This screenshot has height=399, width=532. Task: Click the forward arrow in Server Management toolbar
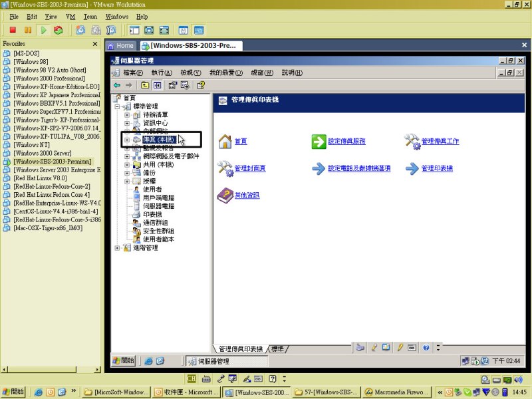point(128,85)
